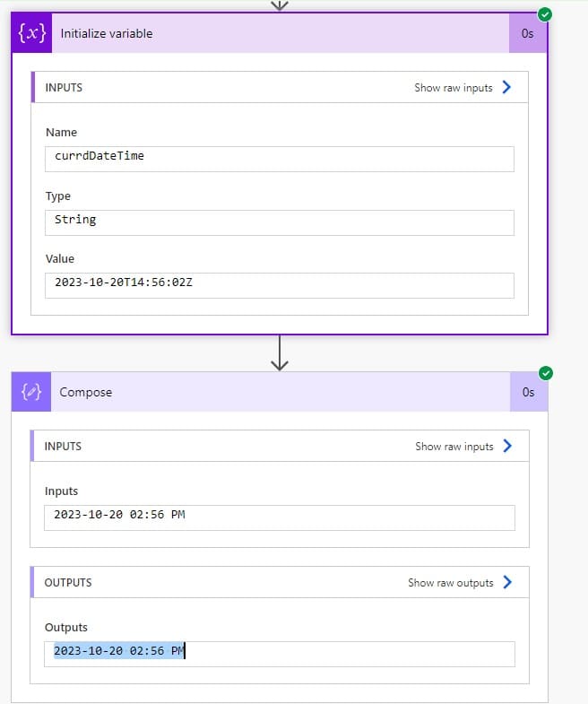Expand raw inputs chevron in Compose

pos(507,446)
